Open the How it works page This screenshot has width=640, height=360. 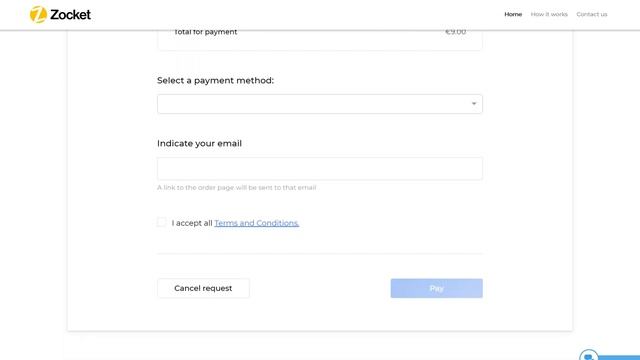(x=549, y=14)
